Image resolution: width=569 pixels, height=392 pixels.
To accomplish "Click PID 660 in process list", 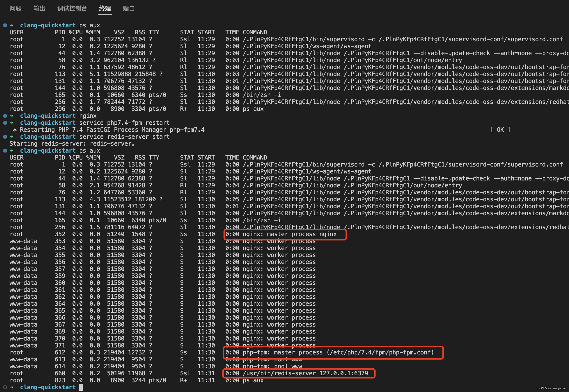I will click(x=60, y=373).
